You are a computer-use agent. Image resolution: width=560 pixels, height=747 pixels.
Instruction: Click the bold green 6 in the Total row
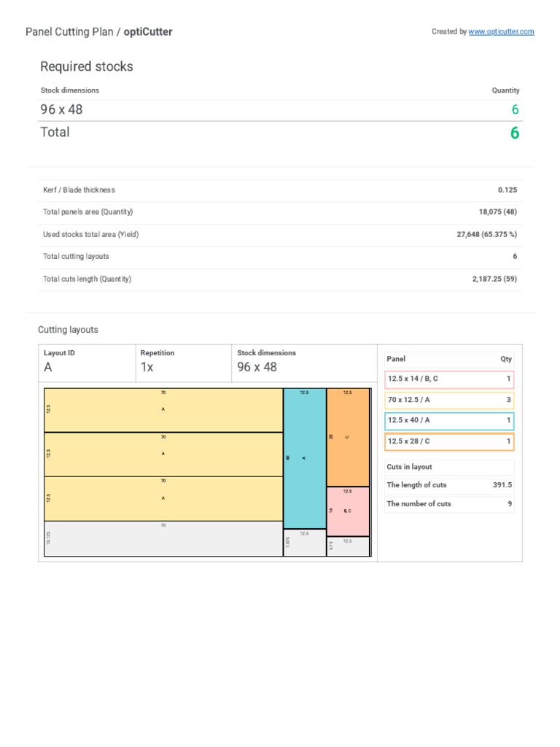515,133
